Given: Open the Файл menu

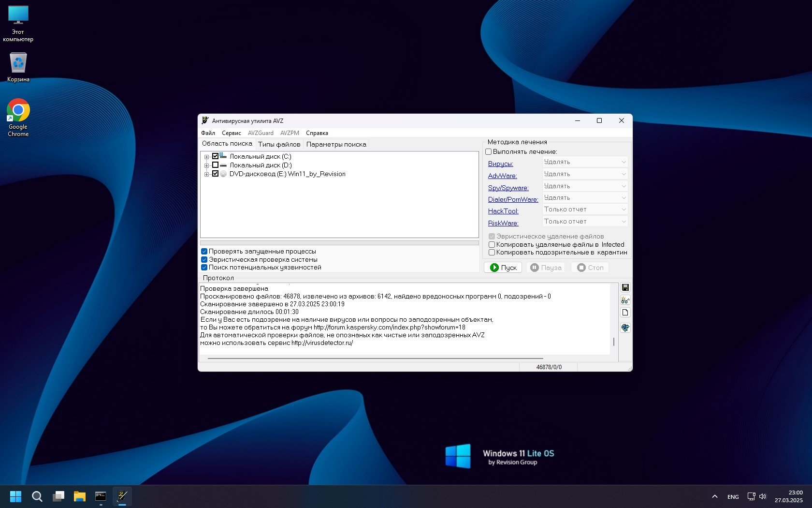Looking at the screenshot, I should pos(208,133).
